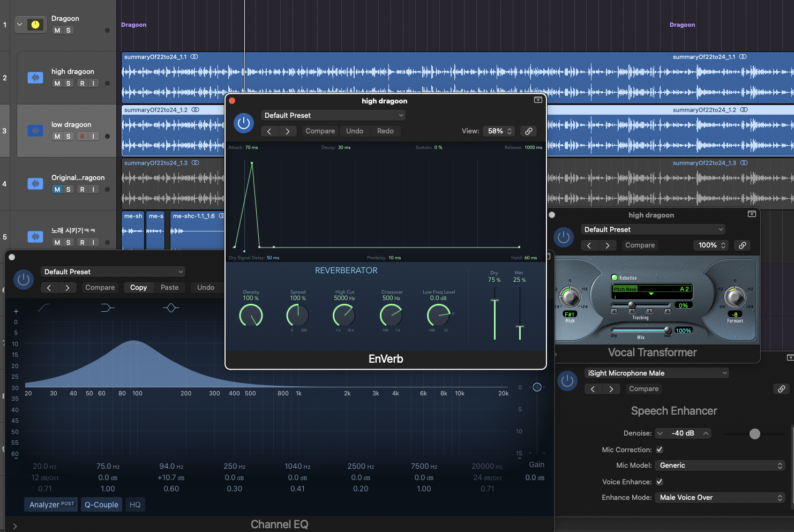Click the EnVerb link chain icon
This screenshot has height=532, width=794.
coord(528,131)
